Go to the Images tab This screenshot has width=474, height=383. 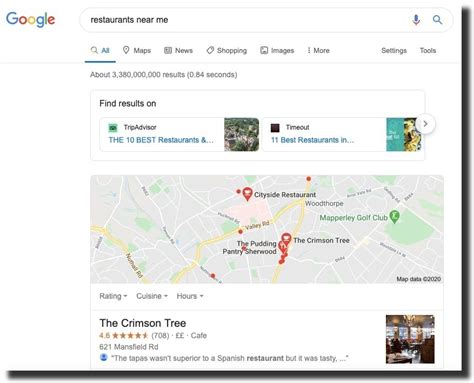point(277,51)
